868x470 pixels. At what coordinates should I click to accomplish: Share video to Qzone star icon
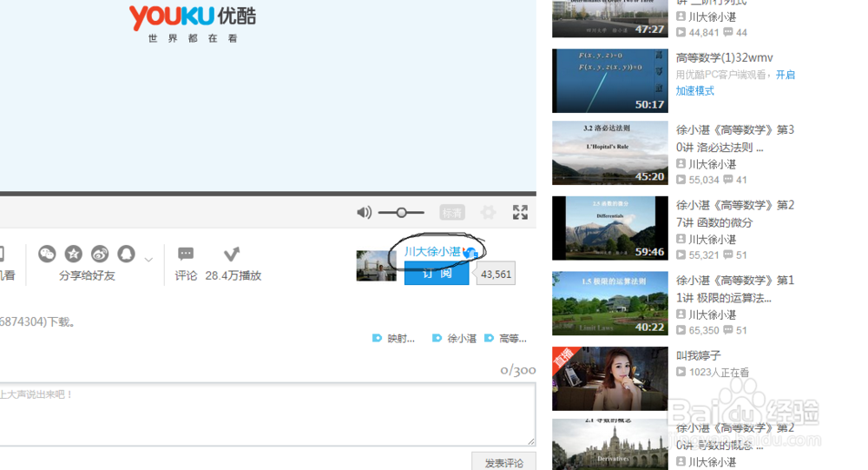coord(74,254)
